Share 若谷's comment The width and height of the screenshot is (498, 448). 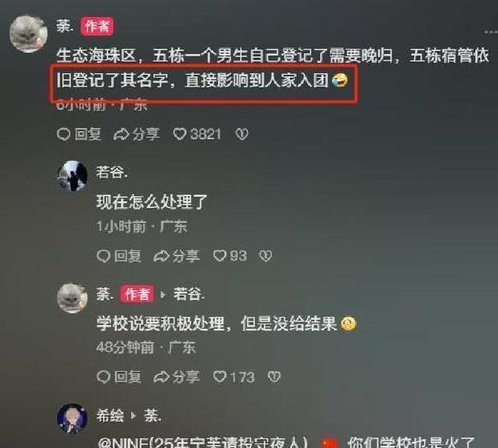pyautogui.click(x=177, y=256)
